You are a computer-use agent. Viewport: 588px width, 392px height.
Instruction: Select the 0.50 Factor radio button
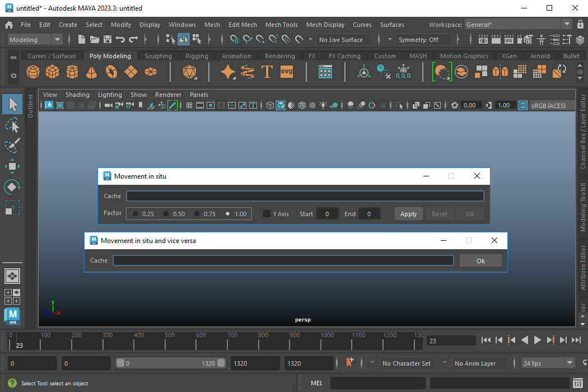pos(166,214)
